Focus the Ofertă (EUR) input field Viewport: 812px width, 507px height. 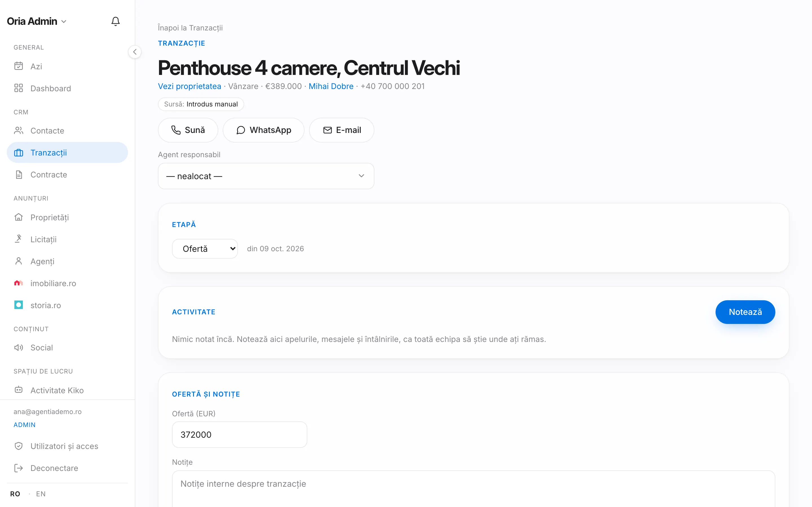point(239,435)
